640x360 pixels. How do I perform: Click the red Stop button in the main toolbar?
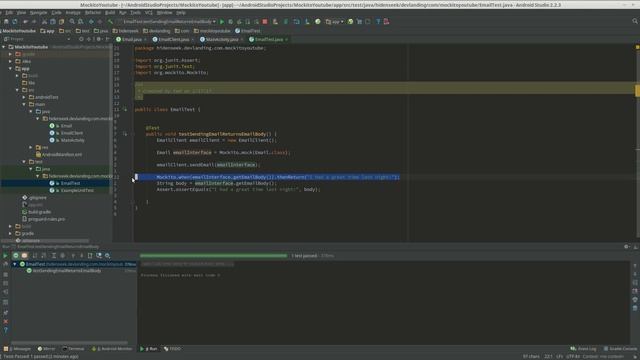[x=265, y=22]
